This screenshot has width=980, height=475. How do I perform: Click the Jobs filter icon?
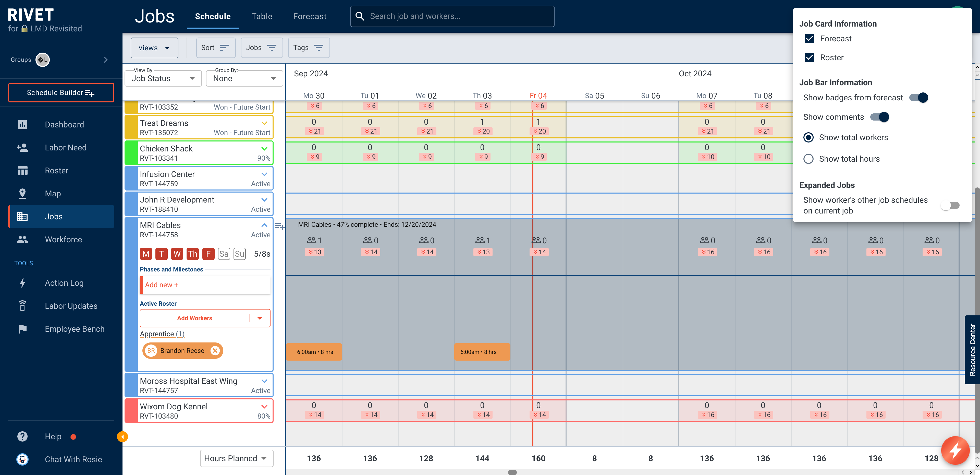coord(272,47)
